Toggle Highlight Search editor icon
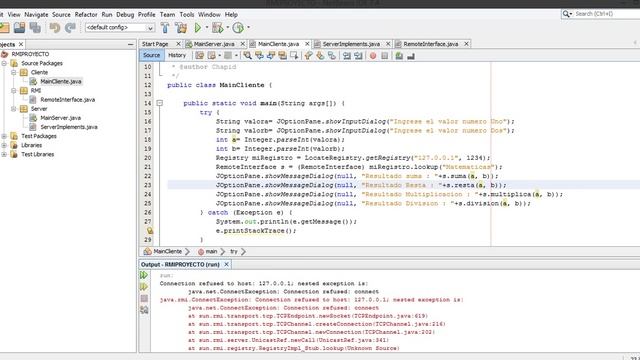 tap(282, 56)
